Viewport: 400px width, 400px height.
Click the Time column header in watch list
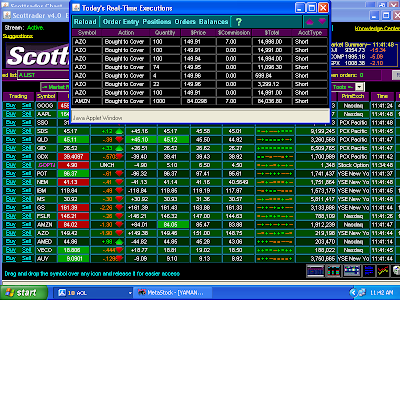pos(382,96)
